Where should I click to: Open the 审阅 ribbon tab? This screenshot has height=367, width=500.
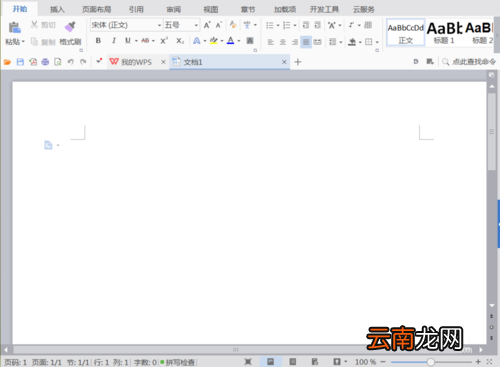point(174,9)
